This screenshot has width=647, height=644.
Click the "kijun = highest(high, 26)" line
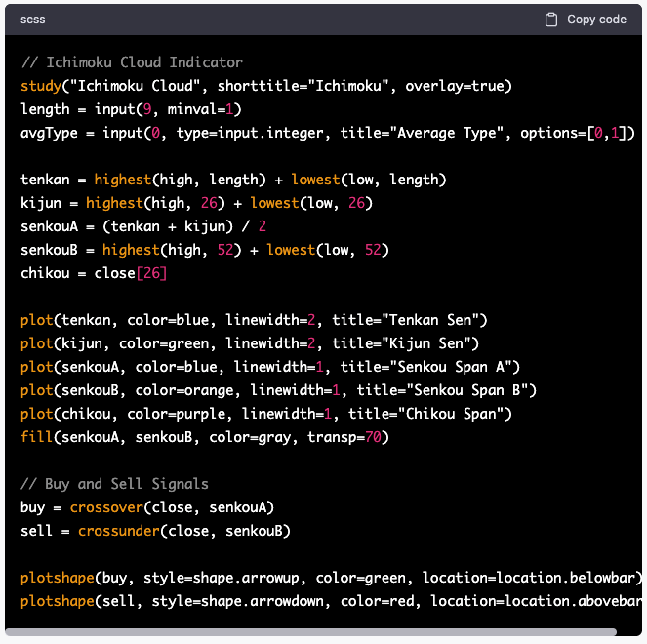(x=196, y=203)
